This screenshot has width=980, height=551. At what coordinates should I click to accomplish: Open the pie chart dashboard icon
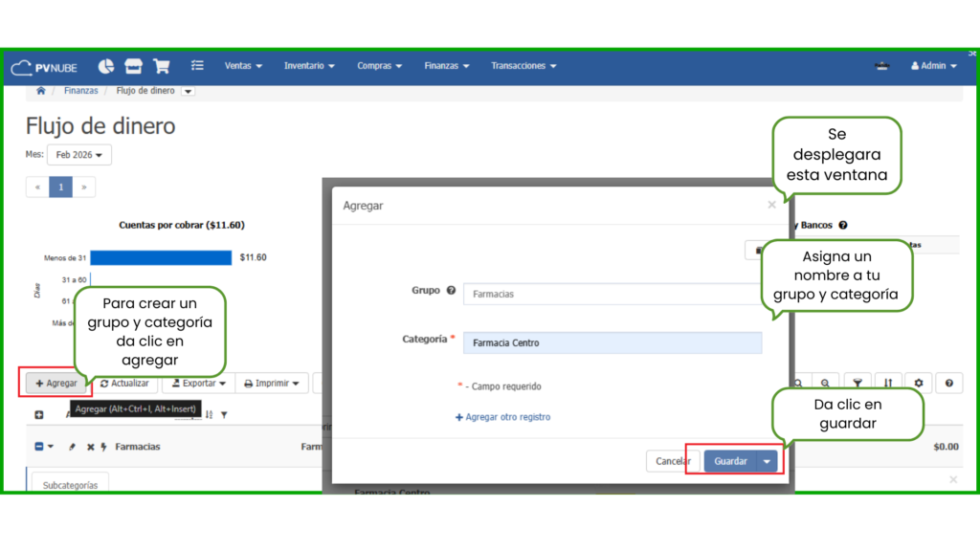coord(106,66)
